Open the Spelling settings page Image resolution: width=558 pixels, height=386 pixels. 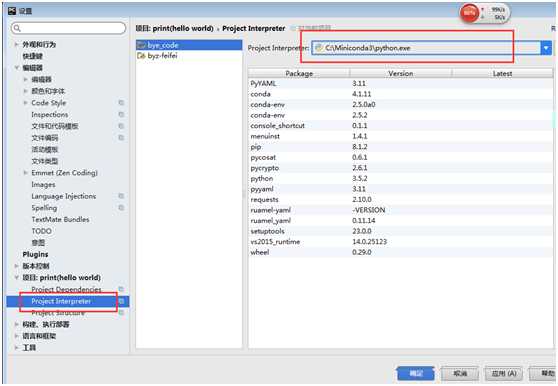(44, 208)
